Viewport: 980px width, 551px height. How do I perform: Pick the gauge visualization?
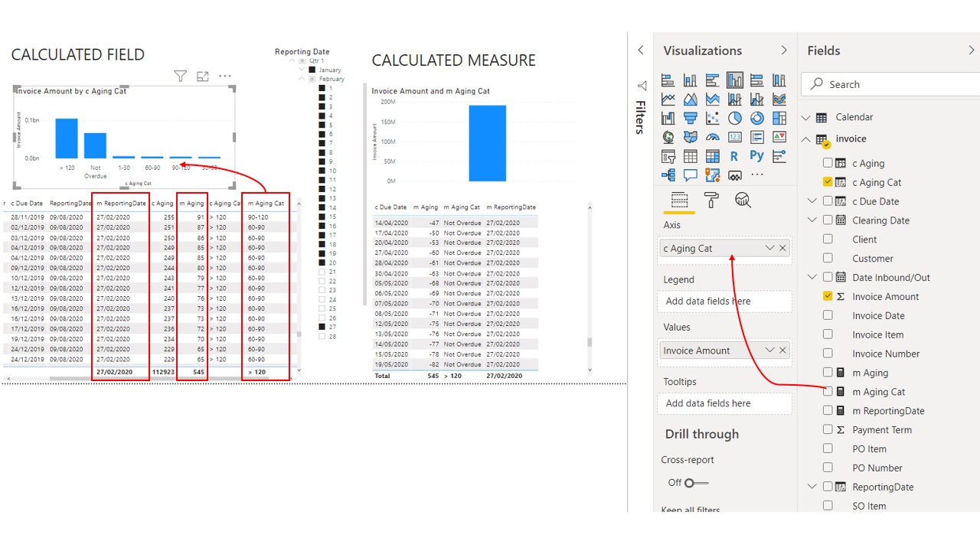[x=713, y=137]
